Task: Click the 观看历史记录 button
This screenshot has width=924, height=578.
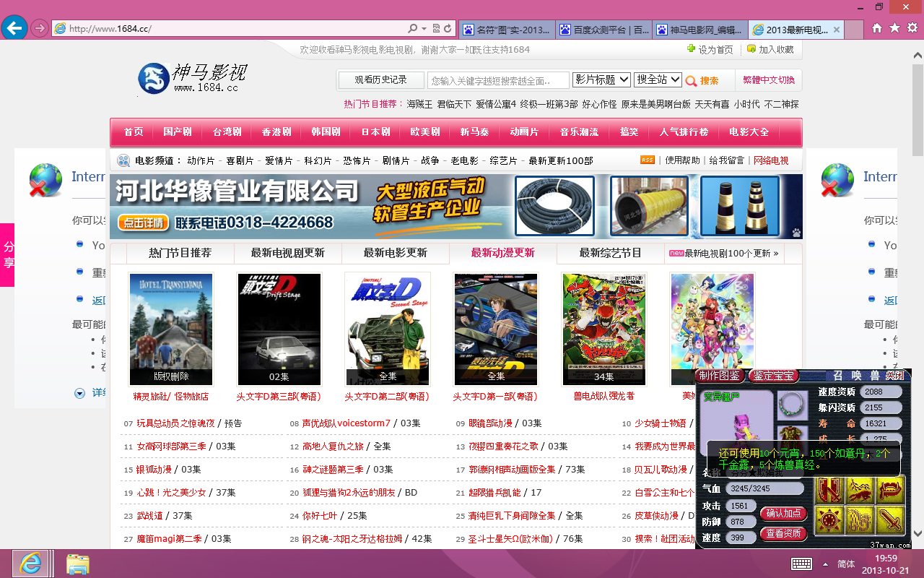Action: coord(380,79)
